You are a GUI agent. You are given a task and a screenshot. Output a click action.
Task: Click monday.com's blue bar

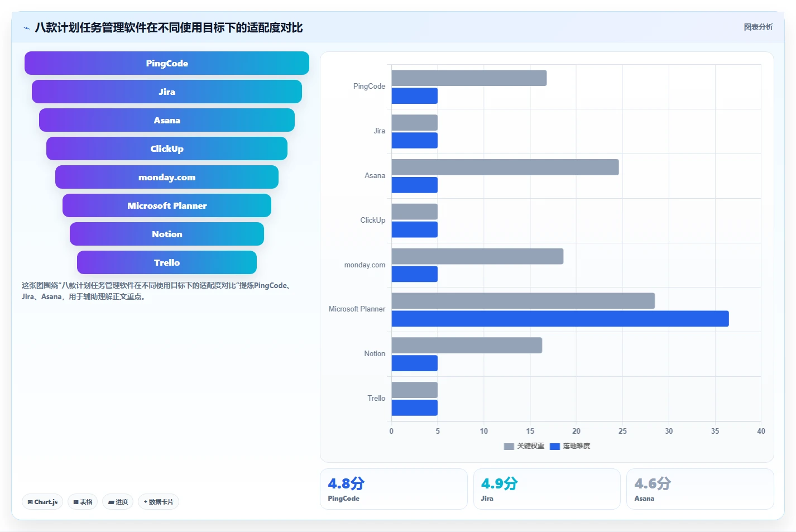pyautogui.click(x=415, y=274)
